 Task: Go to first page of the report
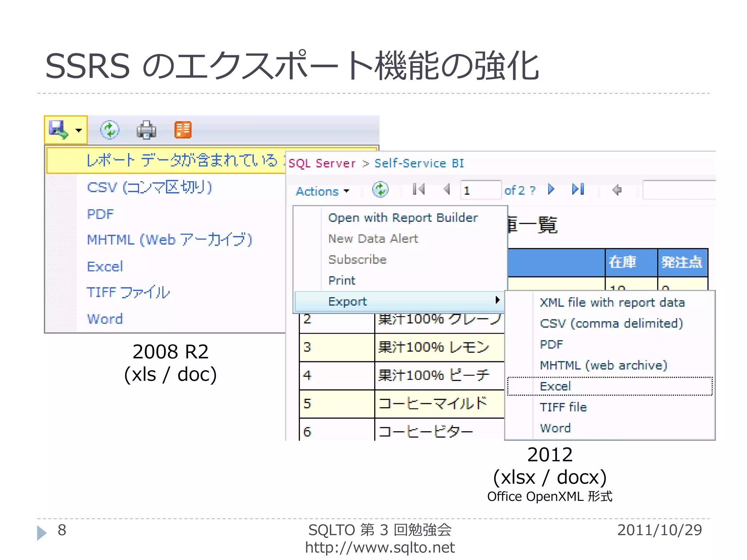tap(419, 189)
